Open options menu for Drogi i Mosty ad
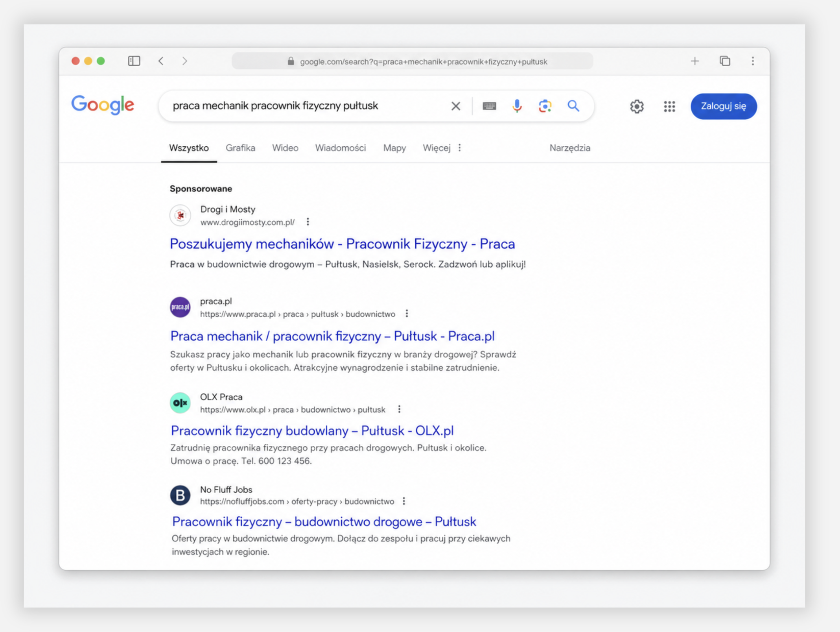 pos(308,222)
